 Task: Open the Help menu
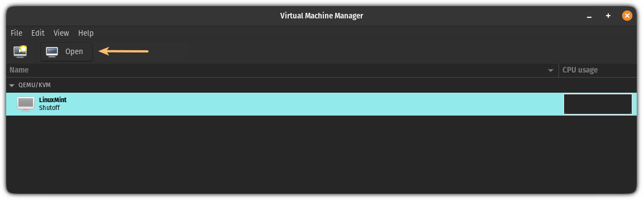tap(86, 33)
